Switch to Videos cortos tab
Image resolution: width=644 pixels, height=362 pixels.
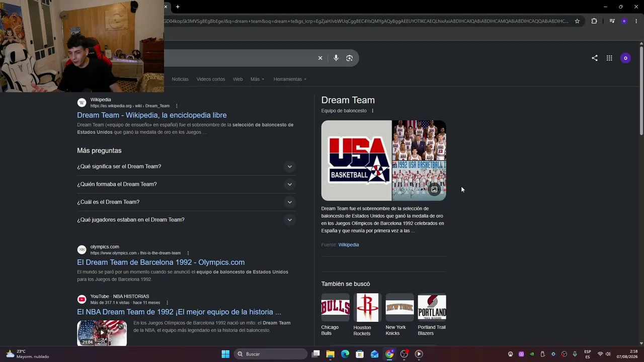pos(211,79)
